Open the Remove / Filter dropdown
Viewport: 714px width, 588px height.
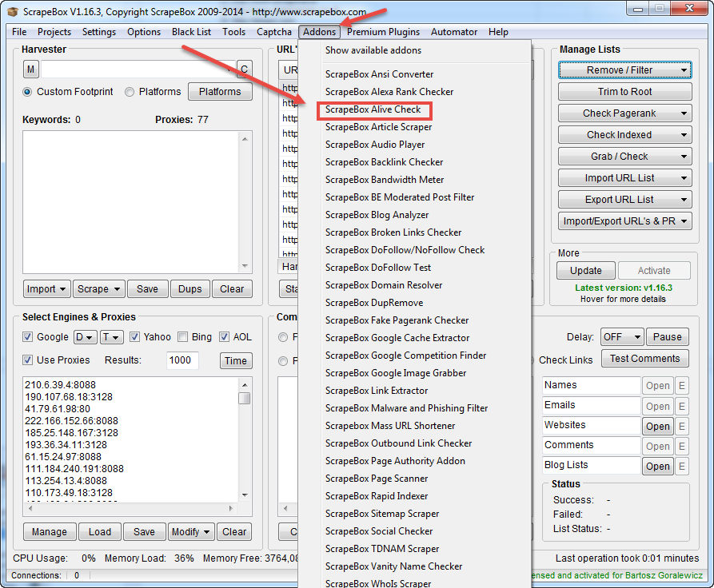pyautogui.click(x=624, y=70)
